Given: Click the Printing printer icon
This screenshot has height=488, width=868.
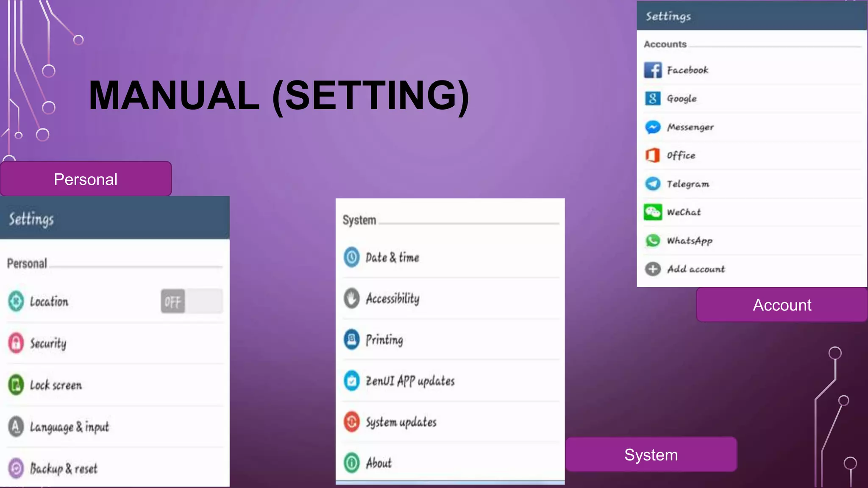Looking at the screenshot, I should click(351, 339).
